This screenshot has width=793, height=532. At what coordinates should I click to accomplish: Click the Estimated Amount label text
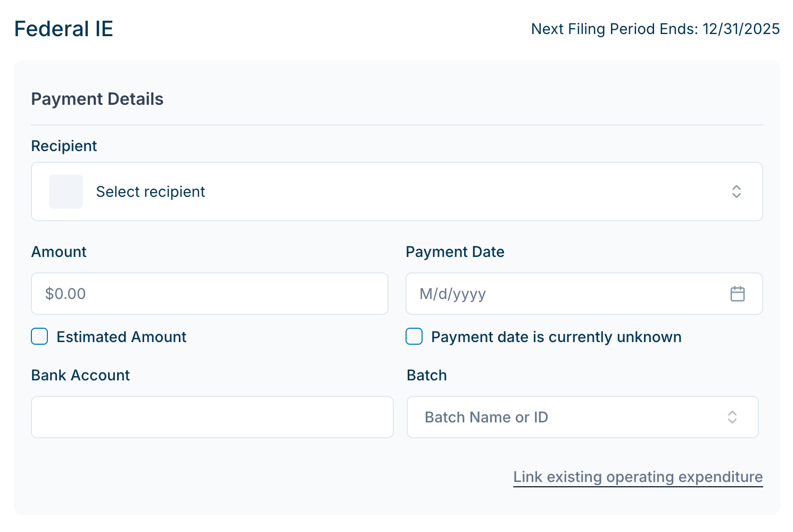point(121,337)
